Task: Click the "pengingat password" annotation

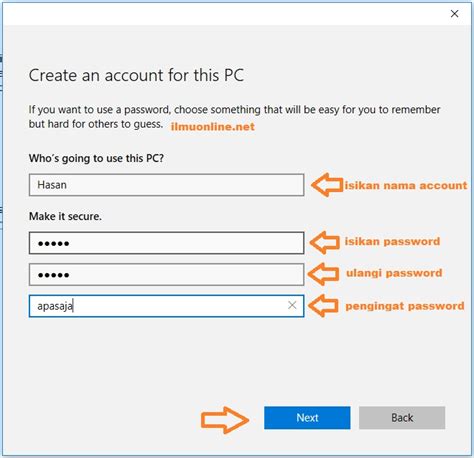Action: 405,306
